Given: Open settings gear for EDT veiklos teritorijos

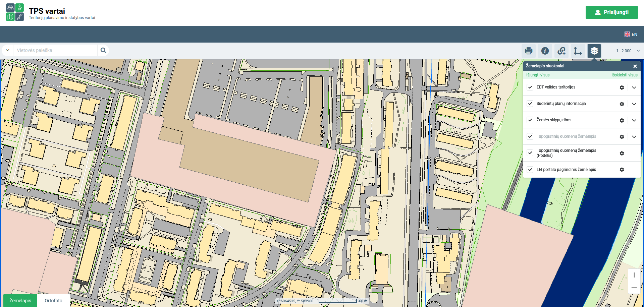Looking at the screenshot, I should point(622,87).
